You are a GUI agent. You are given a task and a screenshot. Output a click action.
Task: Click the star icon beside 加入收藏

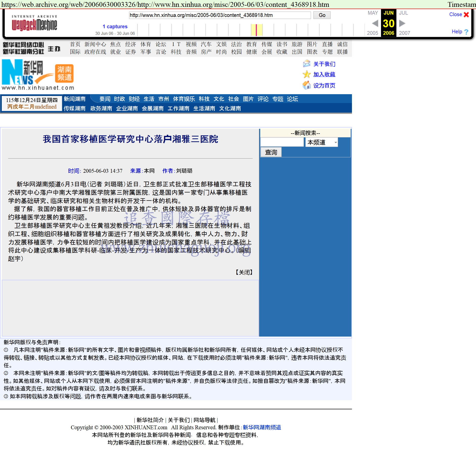click(306, 74)
